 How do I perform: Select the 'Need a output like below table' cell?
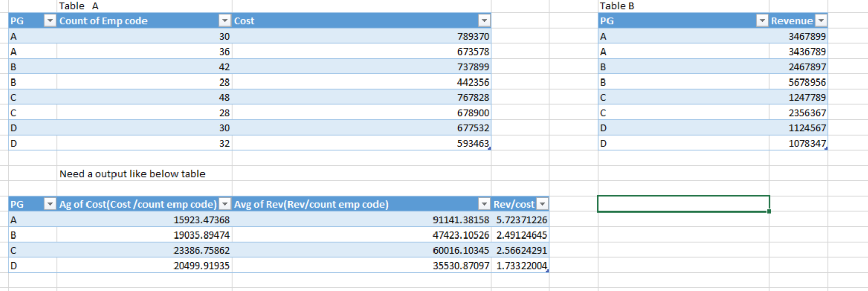[144, 174]
